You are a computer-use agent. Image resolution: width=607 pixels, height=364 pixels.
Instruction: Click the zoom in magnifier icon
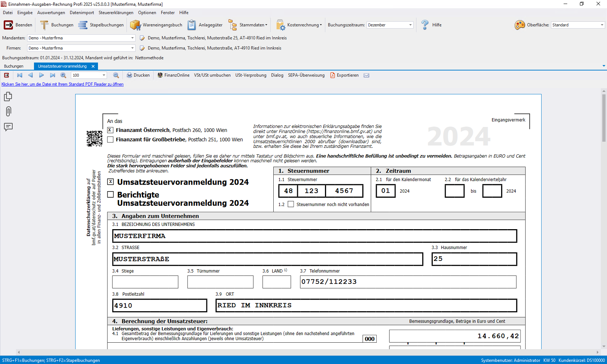(63, 75)
